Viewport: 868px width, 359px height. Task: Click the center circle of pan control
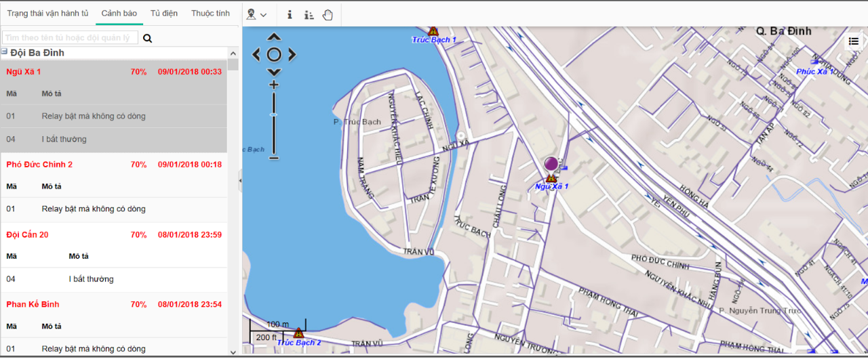[x=274, y=54]
